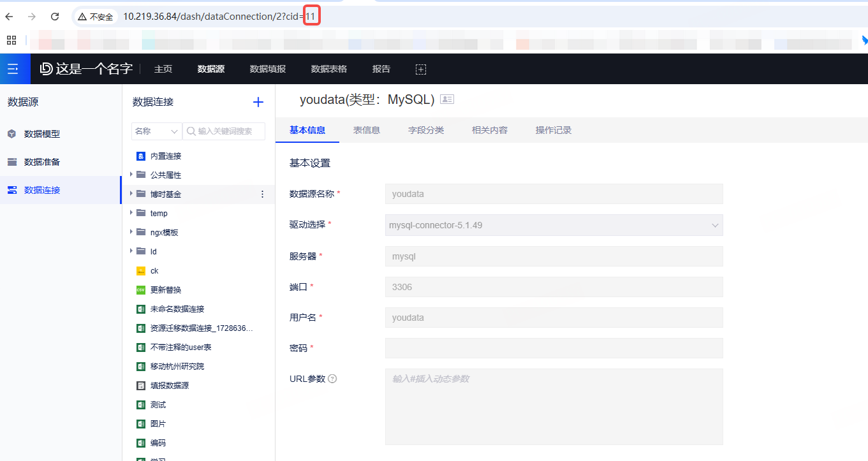Screen dimensions: 868x461
Task: Click the three-dot menu next to 博时基金
Action: click(x=262, y=194)
